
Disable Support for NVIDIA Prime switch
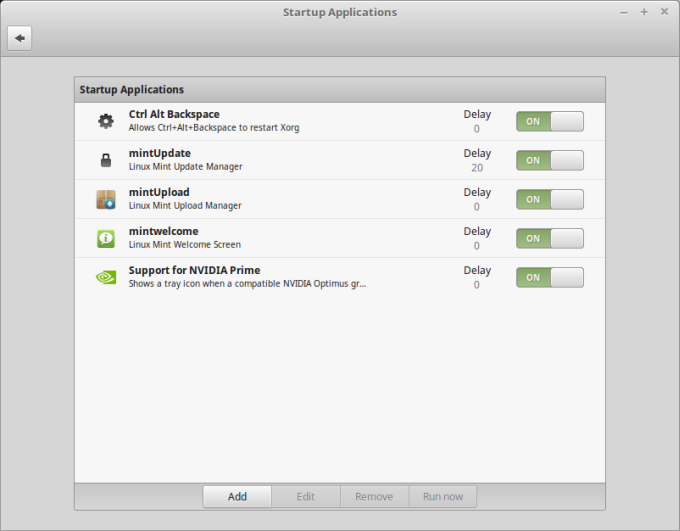point(550,278)
